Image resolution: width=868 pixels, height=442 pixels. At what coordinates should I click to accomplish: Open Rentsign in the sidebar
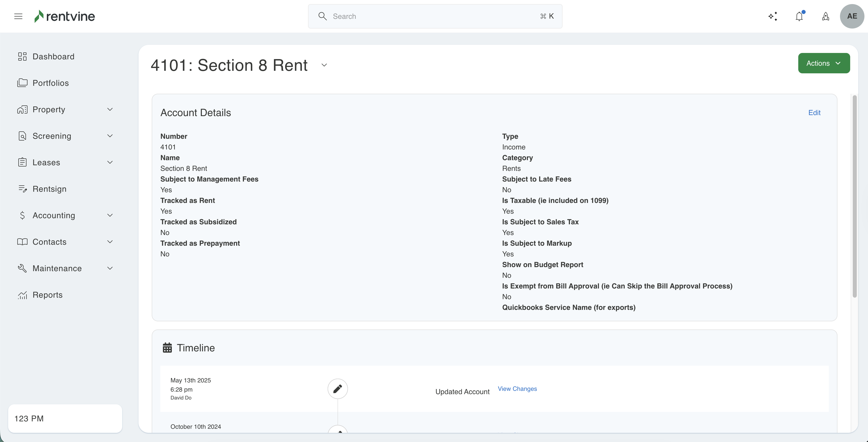click(49, 189)
